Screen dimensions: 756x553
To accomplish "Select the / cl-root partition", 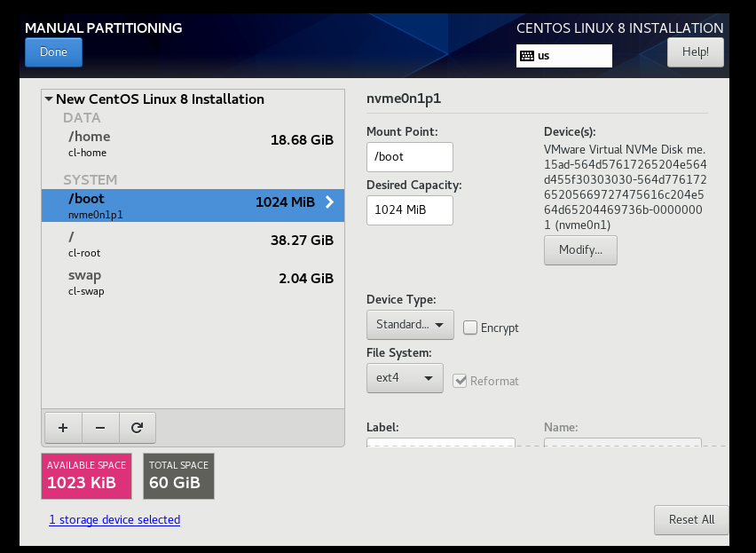I will click(x=193, y=244).
